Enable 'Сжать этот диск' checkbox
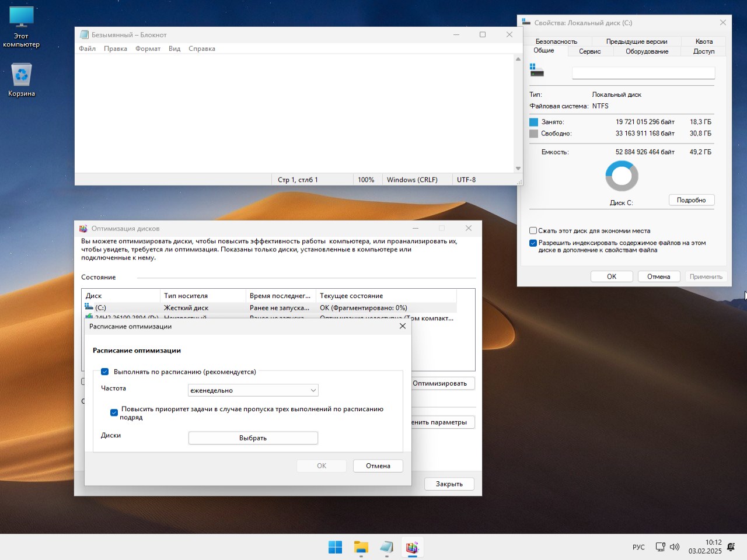Image resolution: width=747 pixels, height=560 pixels. [x=533, y=231]
